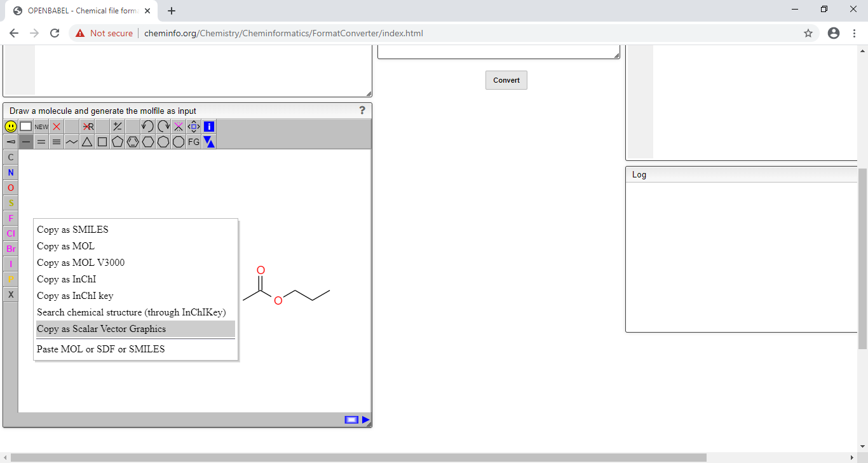Click the blue move/center molecule icon
This screenshot has width=868, height=463.
(194, 127)
